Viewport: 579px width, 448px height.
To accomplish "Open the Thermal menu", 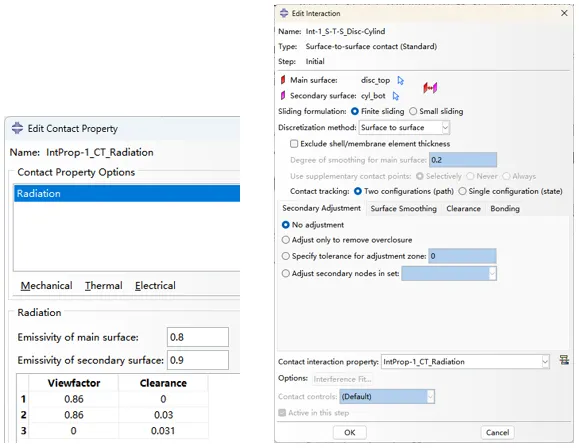I will click(103, 285).
